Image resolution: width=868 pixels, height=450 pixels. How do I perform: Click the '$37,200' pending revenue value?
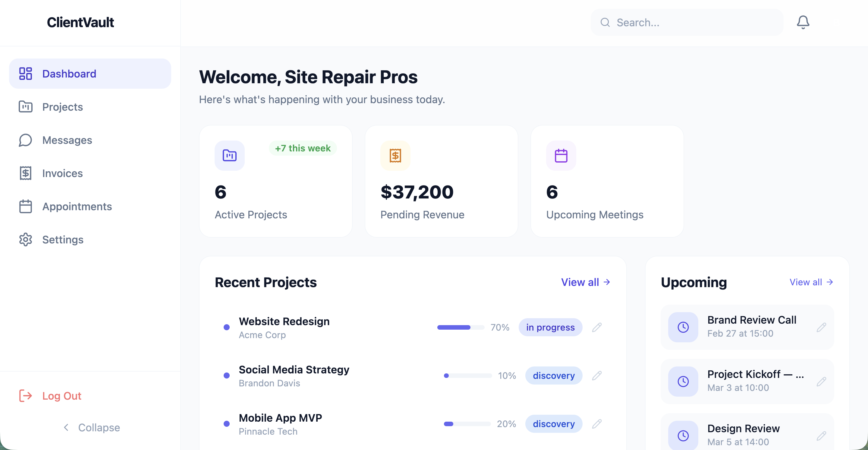click(417, 192)
